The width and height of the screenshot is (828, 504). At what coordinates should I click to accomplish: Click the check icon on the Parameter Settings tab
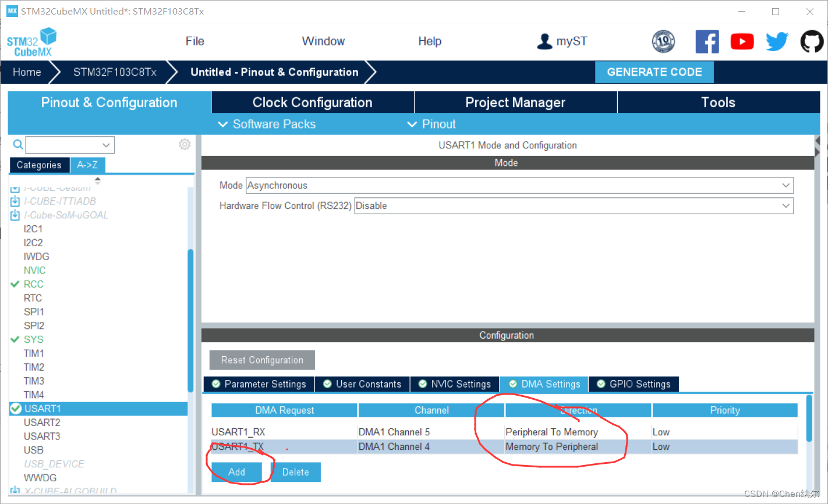click(x=216, y=384)
